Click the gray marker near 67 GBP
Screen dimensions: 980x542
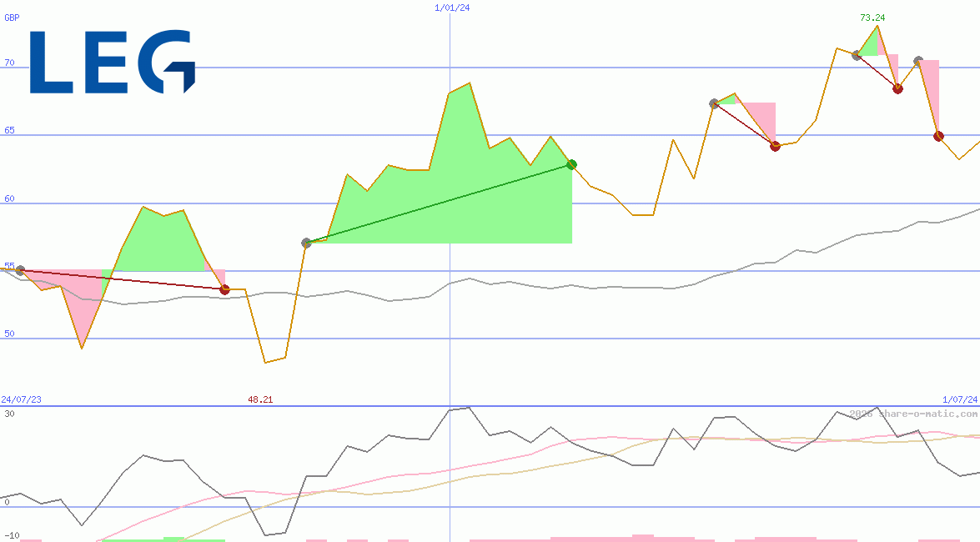coord(714,103)
